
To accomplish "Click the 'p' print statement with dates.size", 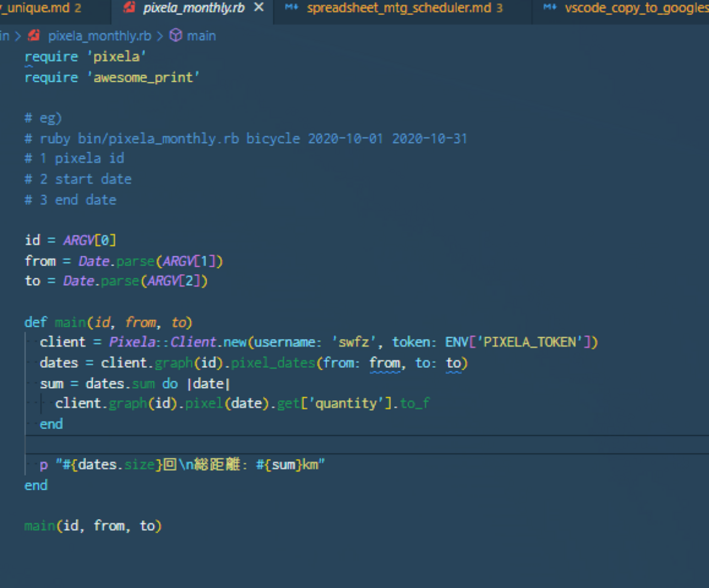I will [182, 465].
